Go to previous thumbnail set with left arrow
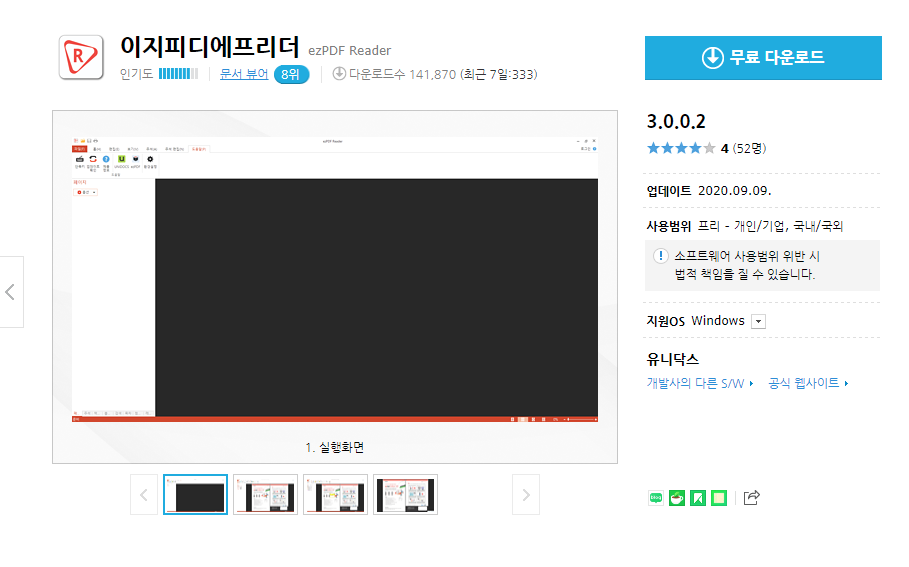This screenshot has width=909, height=567. (x=144, y=495)
